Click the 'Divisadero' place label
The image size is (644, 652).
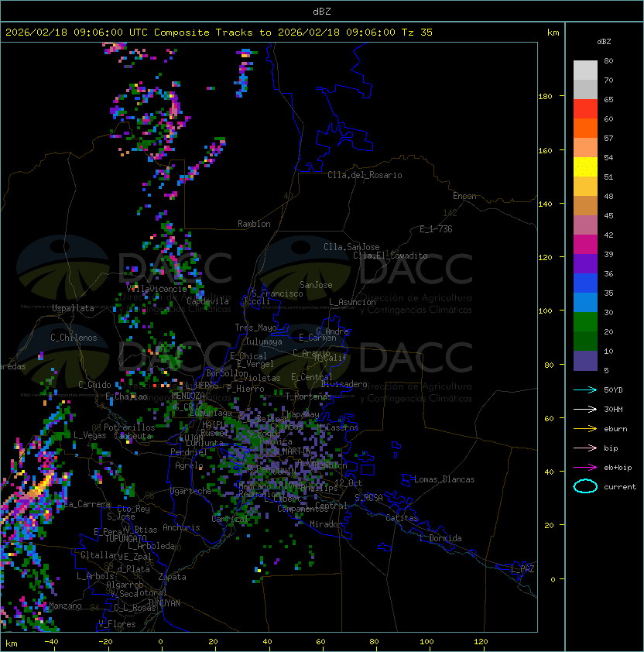tap(344, 384)
